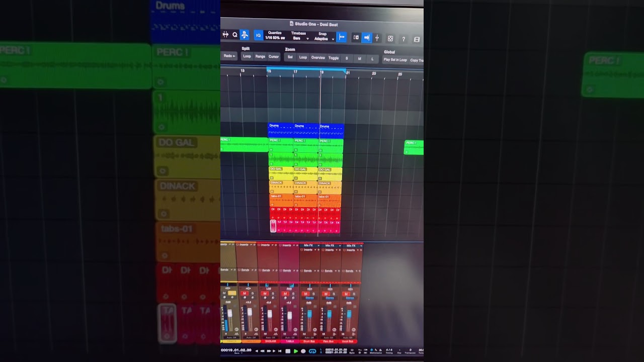Toggle the Q quantize icon in toolbar
This screenshot has height=362, width=644.
pos(235,35)
